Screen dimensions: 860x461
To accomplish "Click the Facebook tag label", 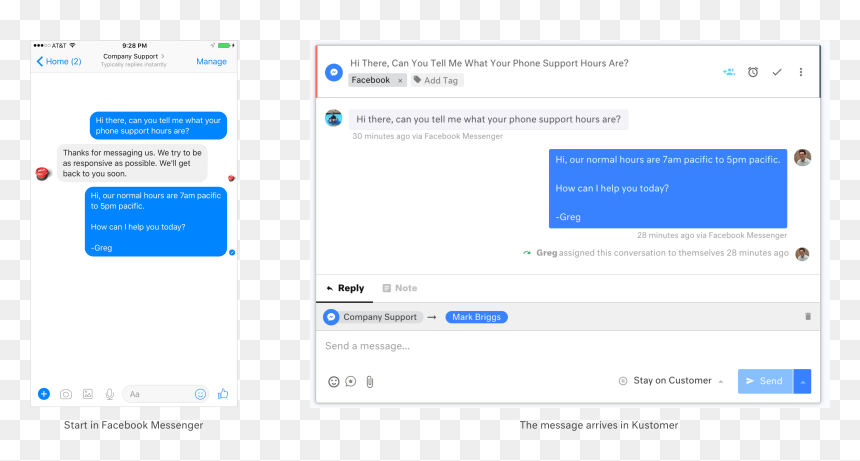I will (371, 80).
